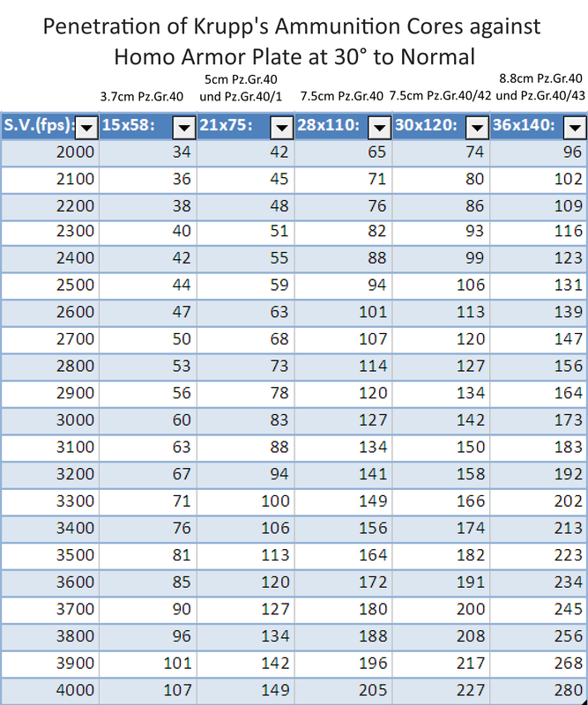The image size is (588, 705).
Task: Select 36x140 value 116 in row 2300
Action: 539,233
